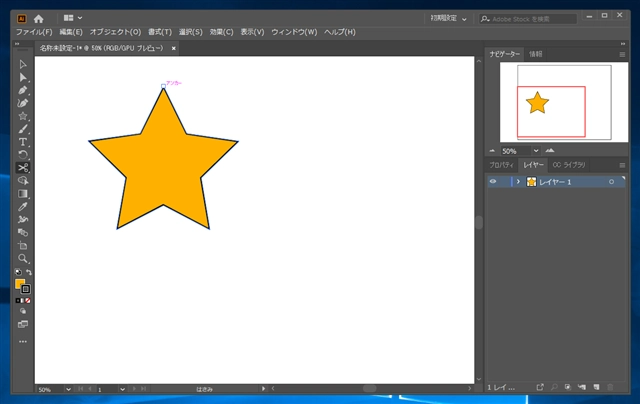Select the Curvature tool
Screen dimensions: 640x404
pos(23,103)
